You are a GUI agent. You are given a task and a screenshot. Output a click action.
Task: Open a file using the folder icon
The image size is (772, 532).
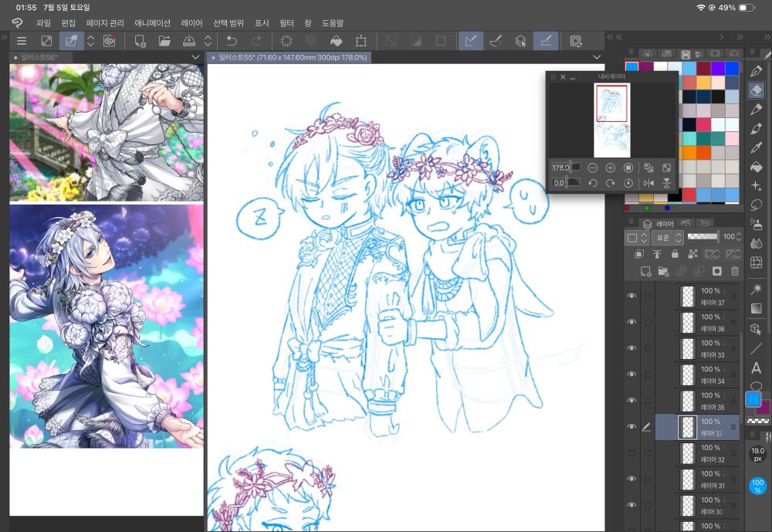(x=164, y=41)
